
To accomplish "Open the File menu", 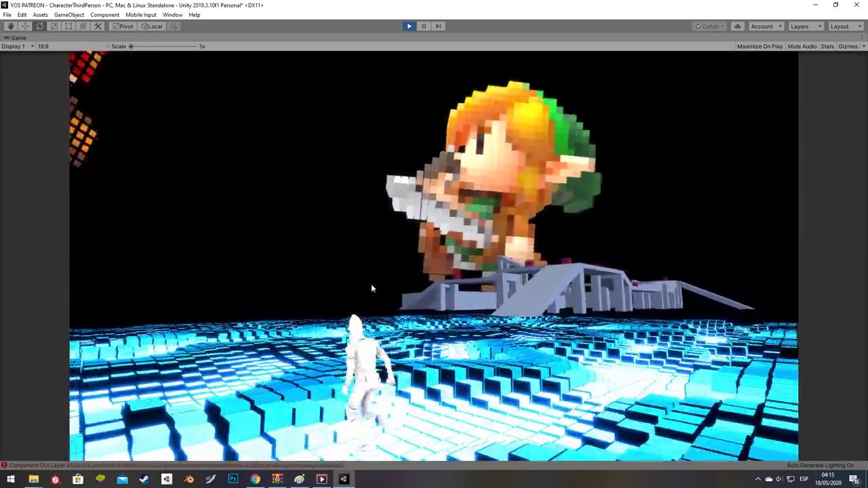I will tap(7, 15).
